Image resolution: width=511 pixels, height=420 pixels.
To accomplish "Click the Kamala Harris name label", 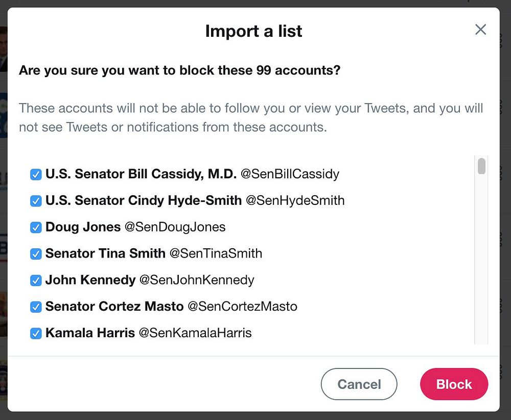I will point(90,333).
